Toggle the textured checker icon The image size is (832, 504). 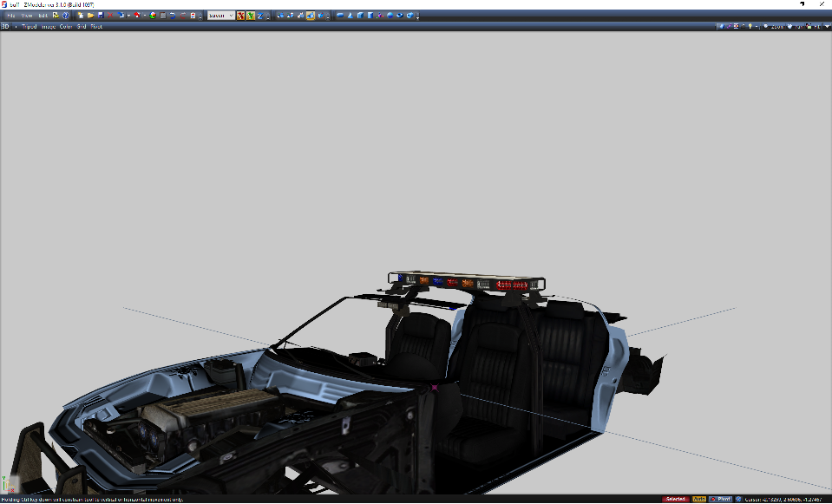point(737,27)
